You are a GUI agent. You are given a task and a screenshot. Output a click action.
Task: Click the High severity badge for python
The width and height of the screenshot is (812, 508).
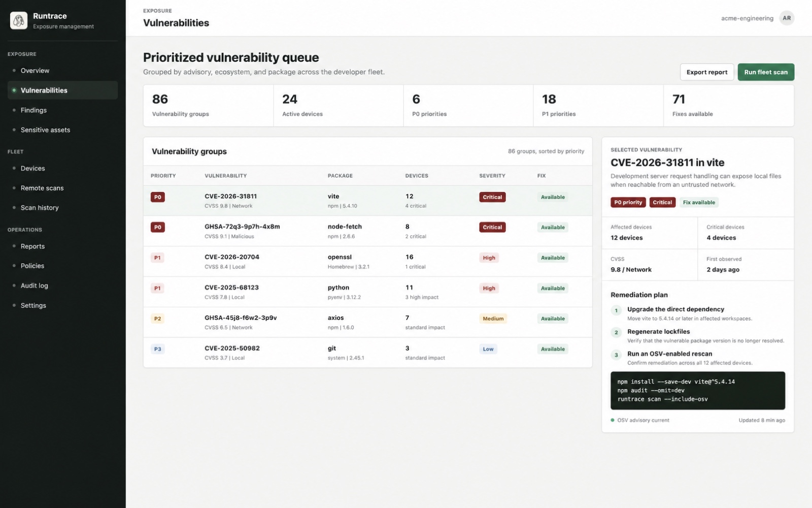(489, 288)
